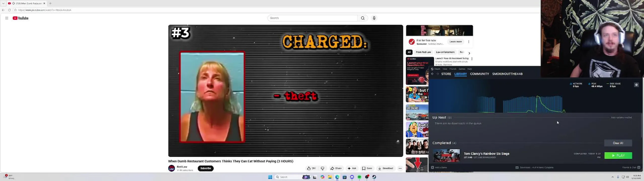Play Tom Clancy's Rainbow Six Siege
The height and width of the screenshot is (181, 644).
[618, 156]
